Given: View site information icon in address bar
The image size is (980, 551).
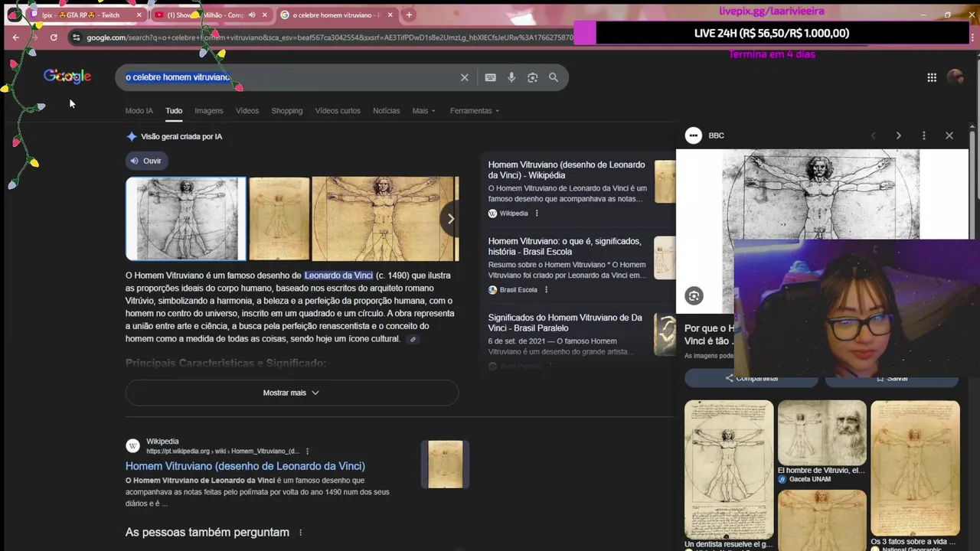Looking at the screenshot, I should 76,37.
